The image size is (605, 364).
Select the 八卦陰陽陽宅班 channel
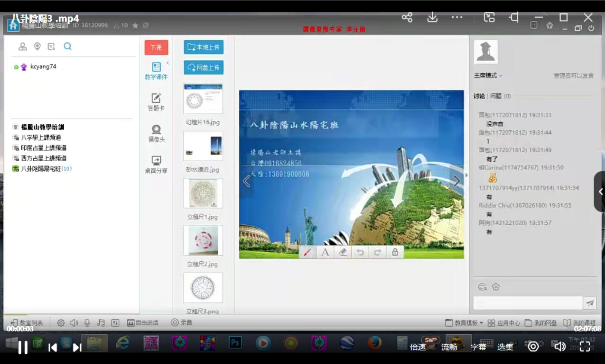(x=40, y=169)
